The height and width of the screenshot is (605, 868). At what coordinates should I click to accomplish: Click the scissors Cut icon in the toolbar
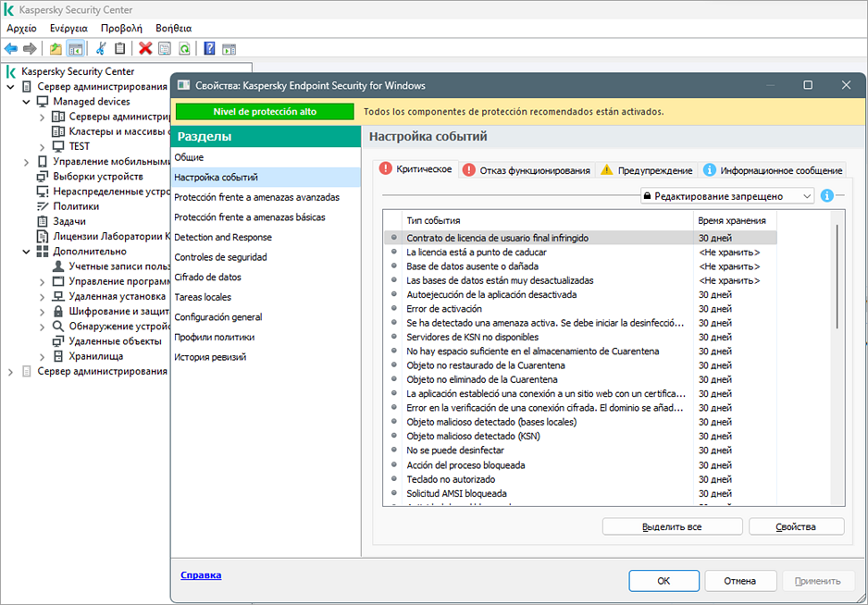coord(101,49)
